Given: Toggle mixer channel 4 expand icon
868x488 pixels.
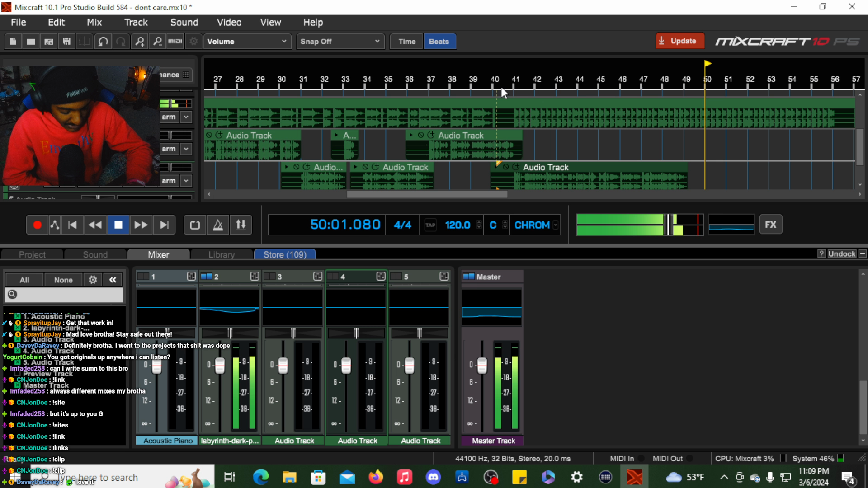Looking at the screenshot, I should click(x=381, y=276).
